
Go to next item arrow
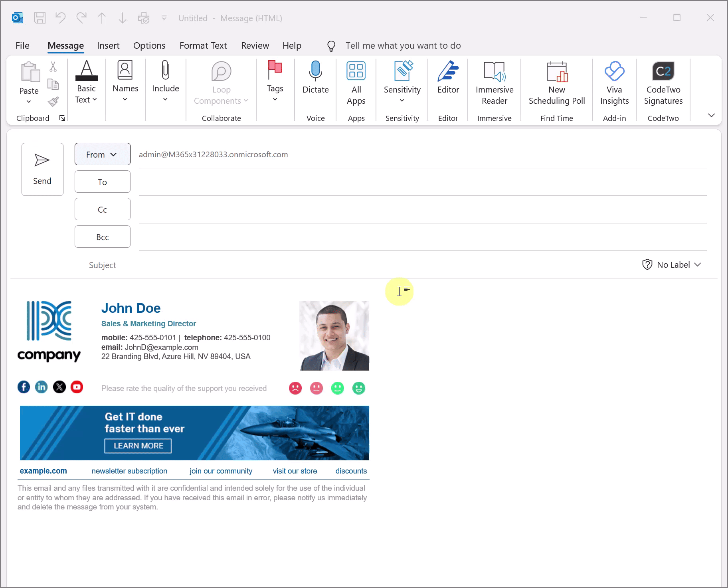[123, 18]
